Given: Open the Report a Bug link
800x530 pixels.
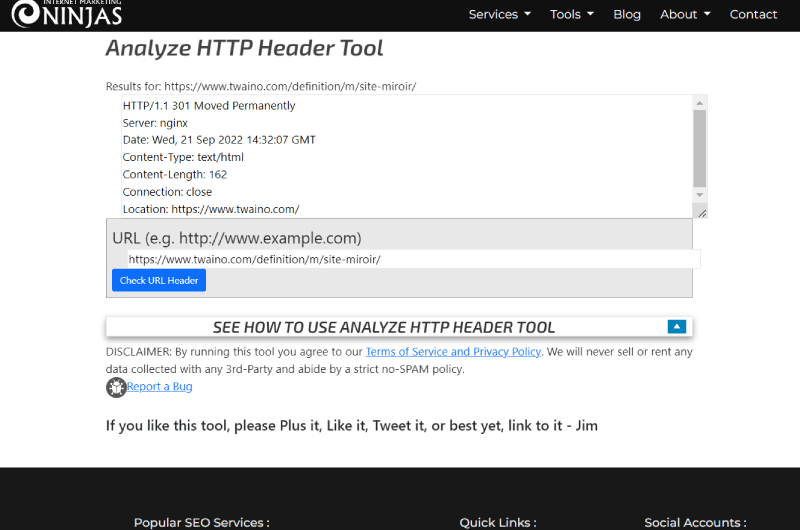Looking at the screenshot, I should tap(159, 387).
